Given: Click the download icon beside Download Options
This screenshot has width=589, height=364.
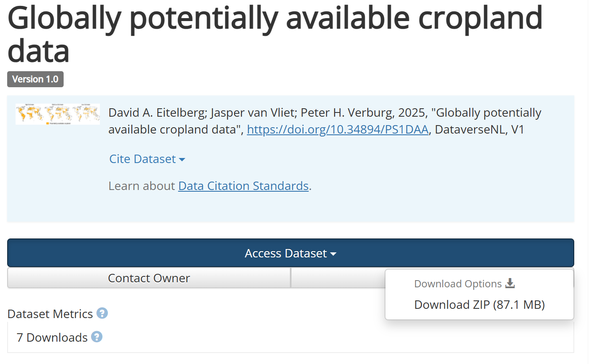Looking at the screenshot, I should [x=510, y=284].
